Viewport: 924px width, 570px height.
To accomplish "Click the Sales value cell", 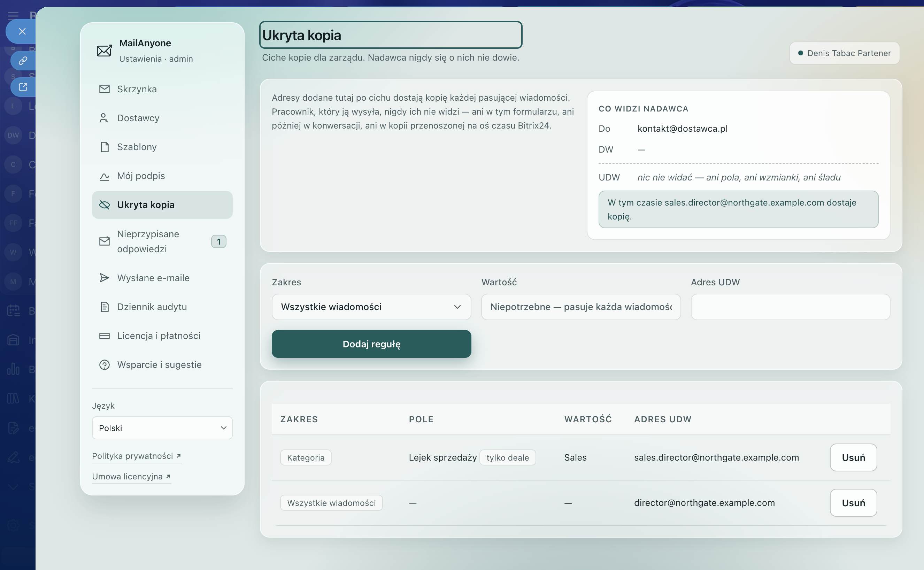I will [575, 458].
